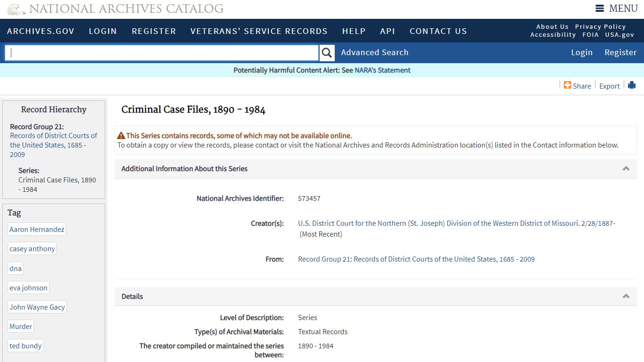This screenshot has height=362, width=644.
Task: Select REGISTER in the top navigation
Action: (x=154, y=31)
